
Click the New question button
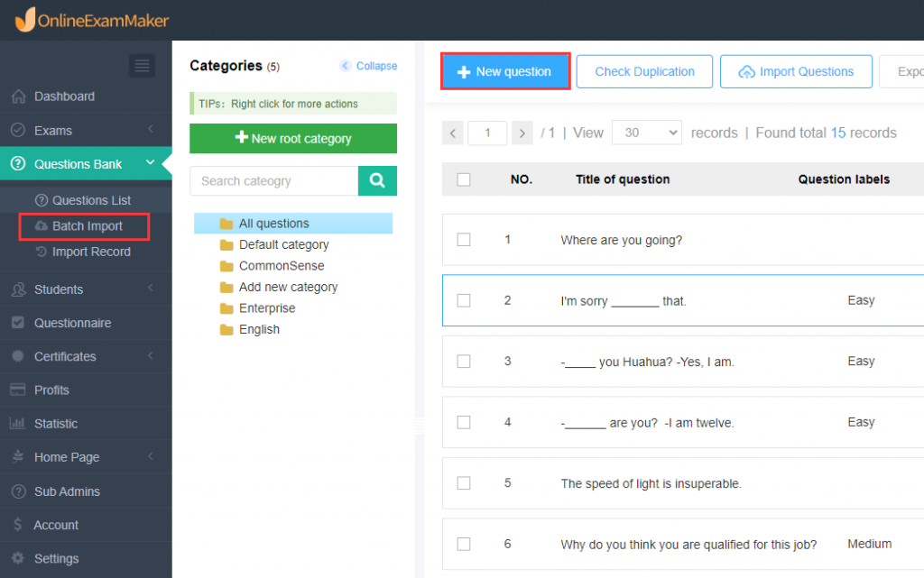[x=505, y=71]
